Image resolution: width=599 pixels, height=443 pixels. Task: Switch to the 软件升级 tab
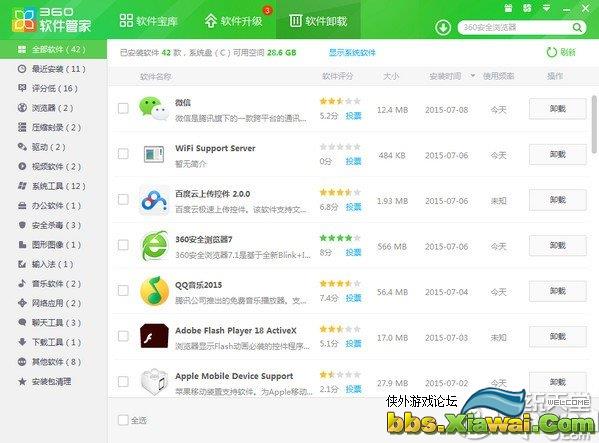(233, 20)
